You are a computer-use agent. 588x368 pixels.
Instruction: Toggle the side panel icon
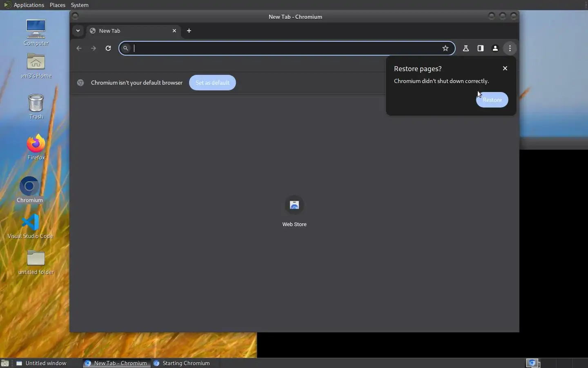tap(481, 48)
